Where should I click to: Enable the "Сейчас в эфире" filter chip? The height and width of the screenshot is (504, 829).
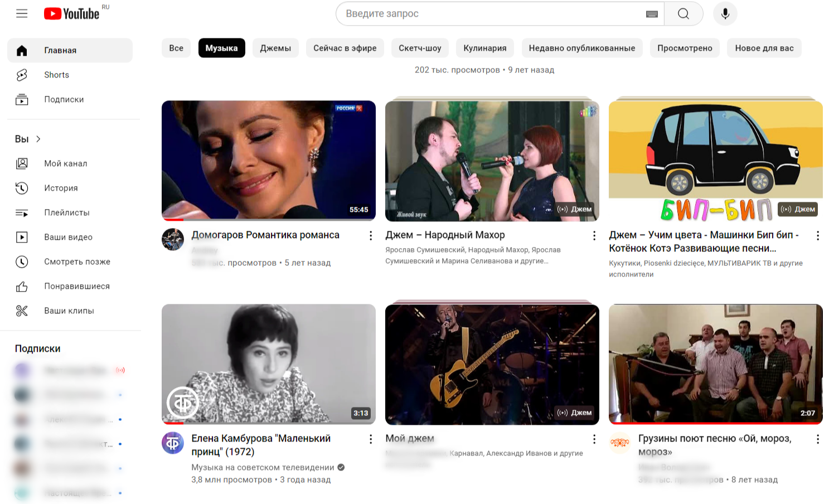pyautogui.click(x=345, y=48)
